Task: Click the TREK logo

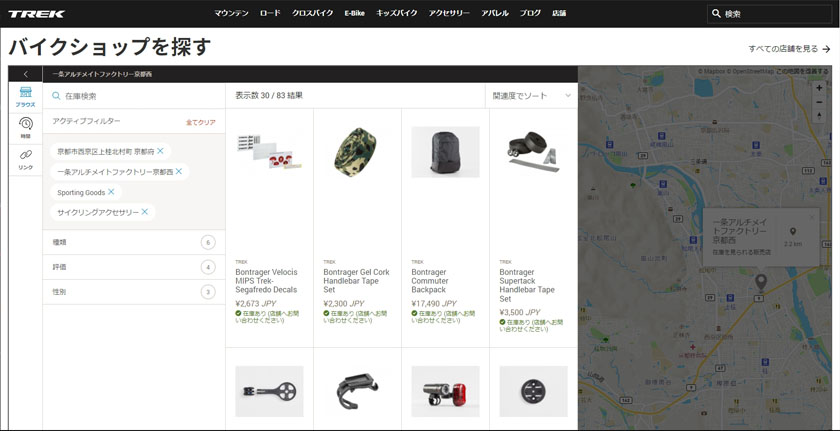Action: 36,14
